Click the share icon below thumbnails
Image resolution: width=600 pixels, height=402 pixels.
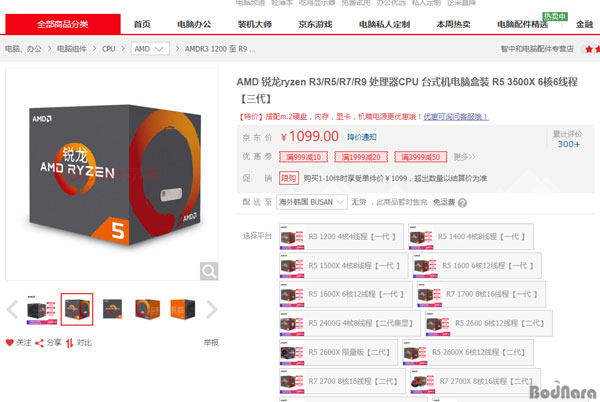click(39, 343)
